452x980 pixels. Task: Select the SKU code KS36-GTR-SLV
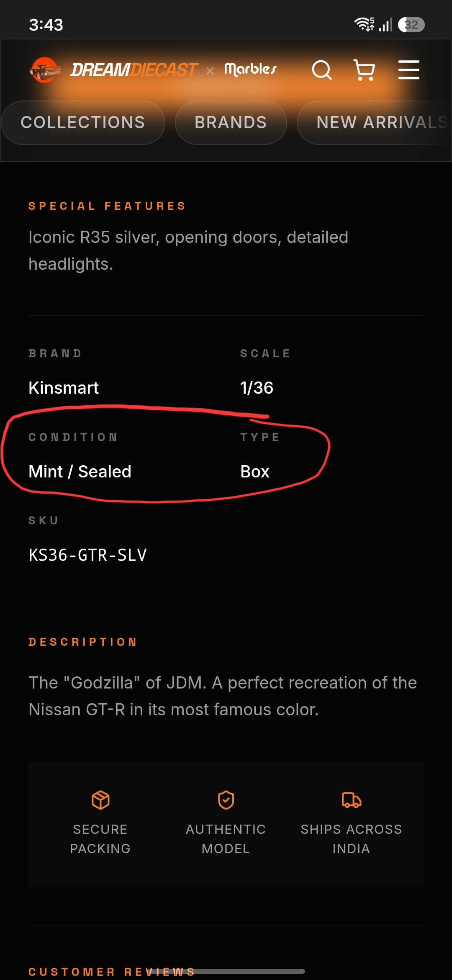[88, 555]
